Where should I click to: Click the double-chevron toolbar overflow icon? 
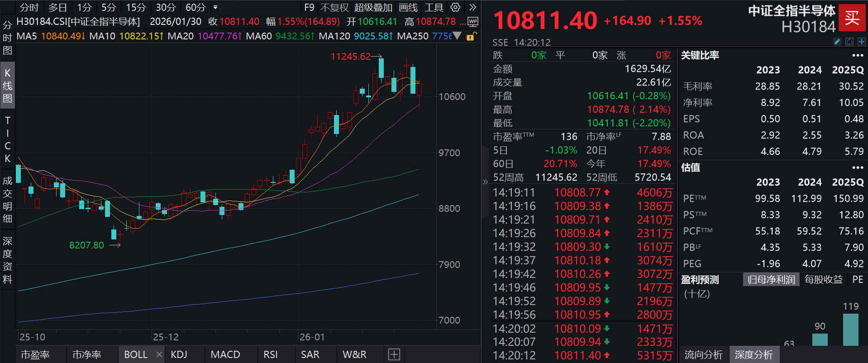point(472,7)
